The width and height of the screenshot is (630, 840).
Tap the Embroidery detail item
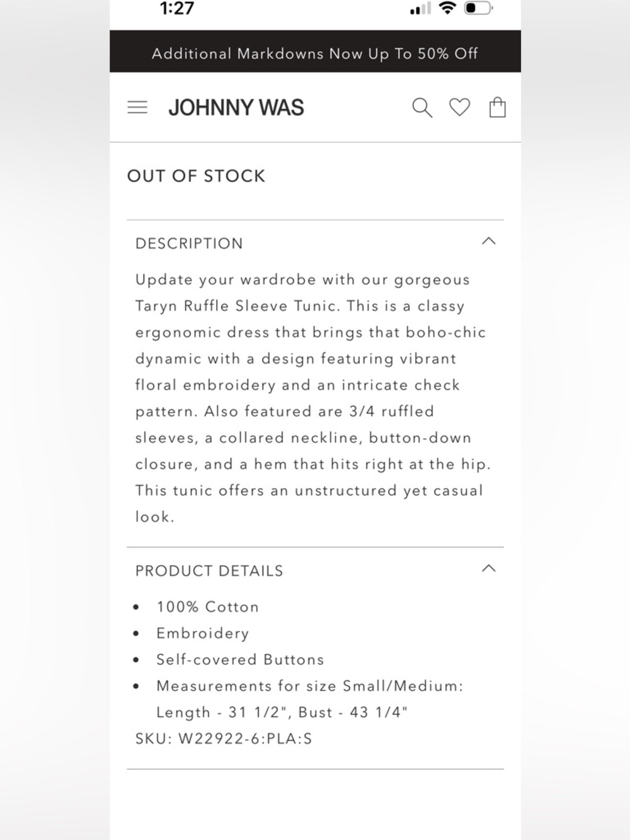[203, 633]
